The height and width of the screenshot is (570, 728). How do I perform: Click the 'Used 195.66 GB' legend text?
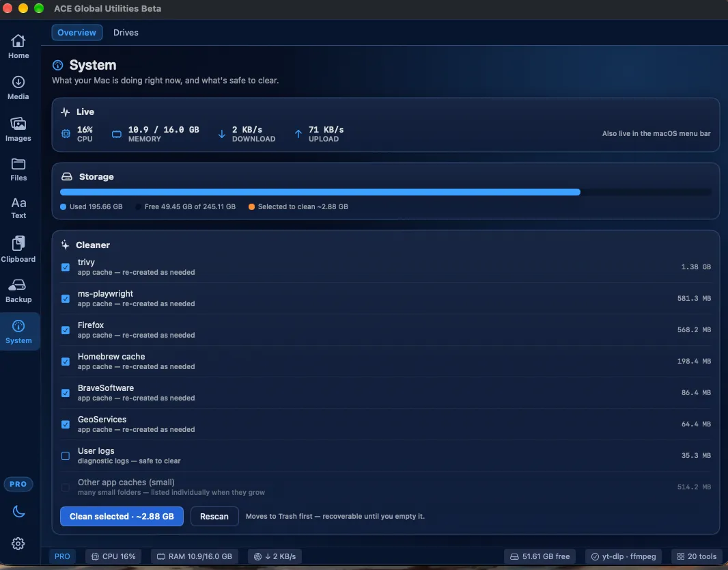[96, 206]
